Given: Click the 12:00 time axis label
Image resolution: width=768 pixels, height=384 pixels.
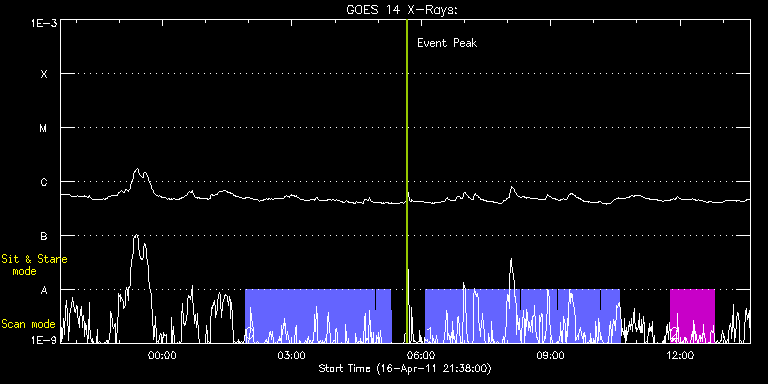Looking at the screenshot, I should [681, 356].
